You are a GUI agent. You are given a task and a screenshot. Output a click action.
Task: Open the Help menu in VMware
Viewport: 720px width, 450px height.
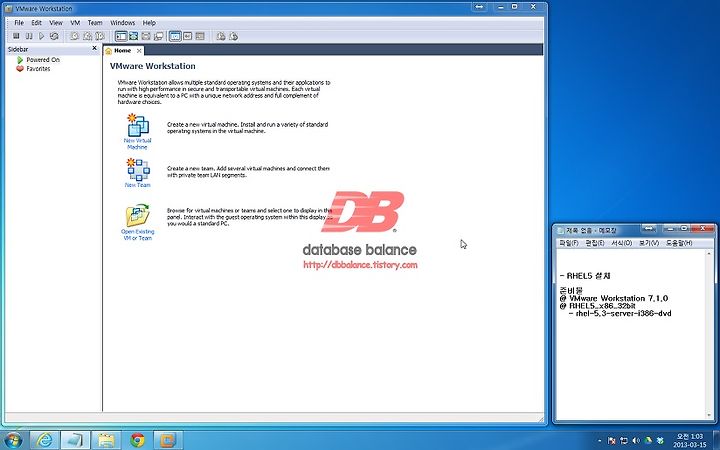point(149,22)
